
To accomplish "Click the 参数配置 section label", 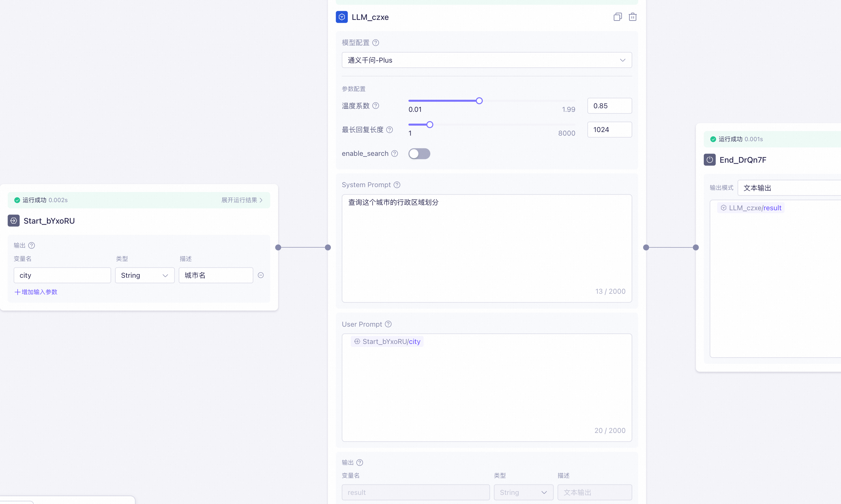I will pos(353,89).
